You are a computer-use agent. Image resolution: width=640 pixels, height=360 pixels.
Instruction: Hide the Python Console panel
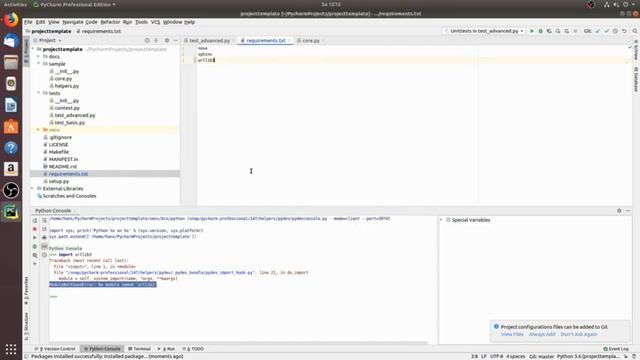click(628, 211)
